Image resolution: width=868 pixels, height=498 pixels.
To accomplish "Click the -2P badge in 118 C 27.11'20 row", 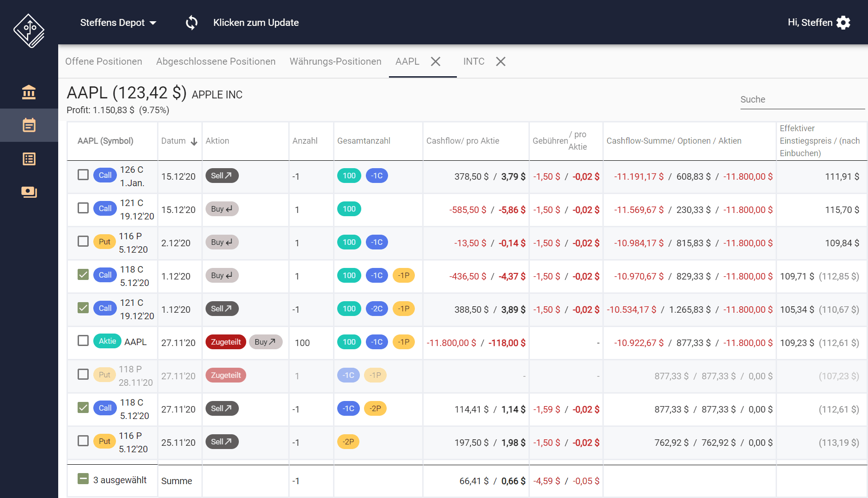I will 376,408.
